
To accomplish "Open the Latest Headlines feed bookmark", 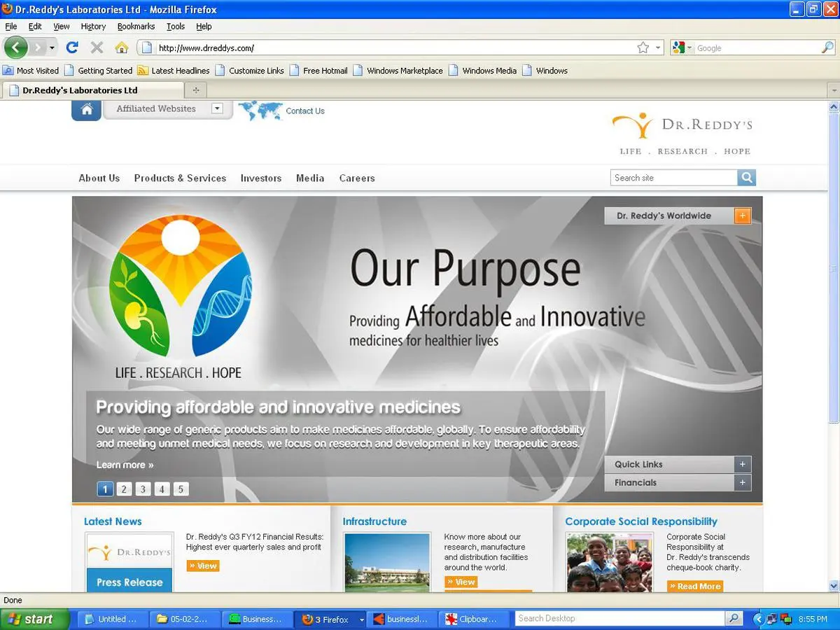I will coord(174,71).
